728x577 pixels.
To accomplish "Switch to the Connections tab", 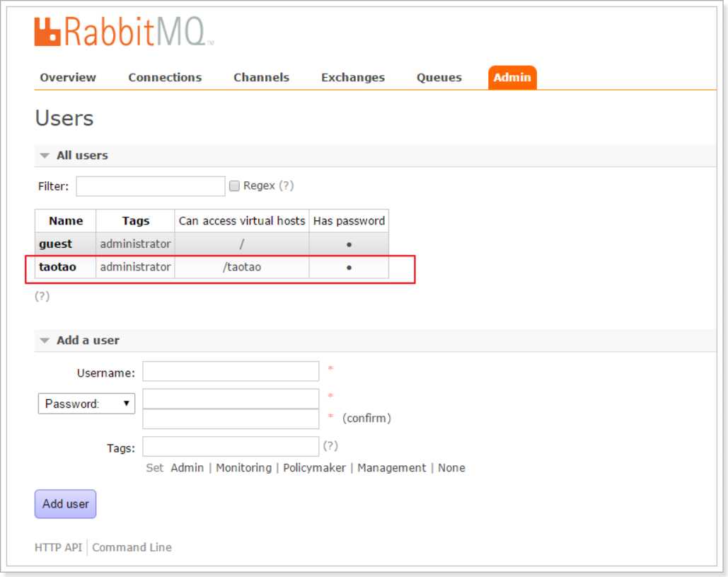I will point(165,77).
